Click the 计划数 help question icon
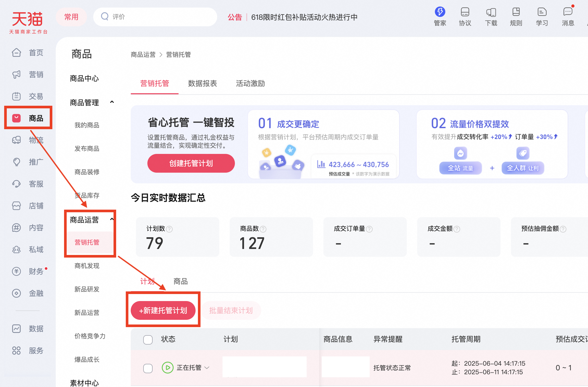Screen dimensions: 588x387 (x=169, y=229)
